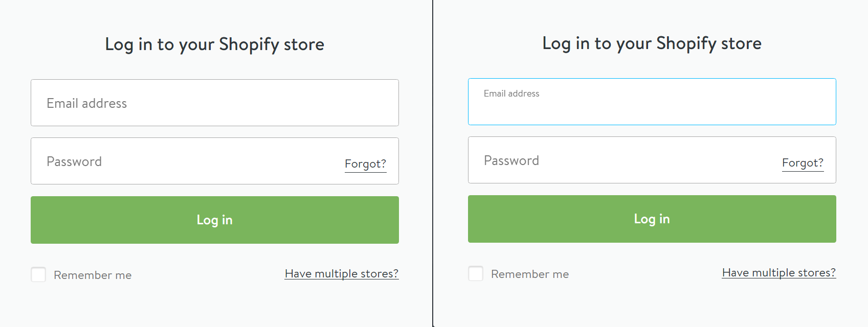
Task: Enable the Remember me checkbox in right form
Action: click(x=476, y=273)
